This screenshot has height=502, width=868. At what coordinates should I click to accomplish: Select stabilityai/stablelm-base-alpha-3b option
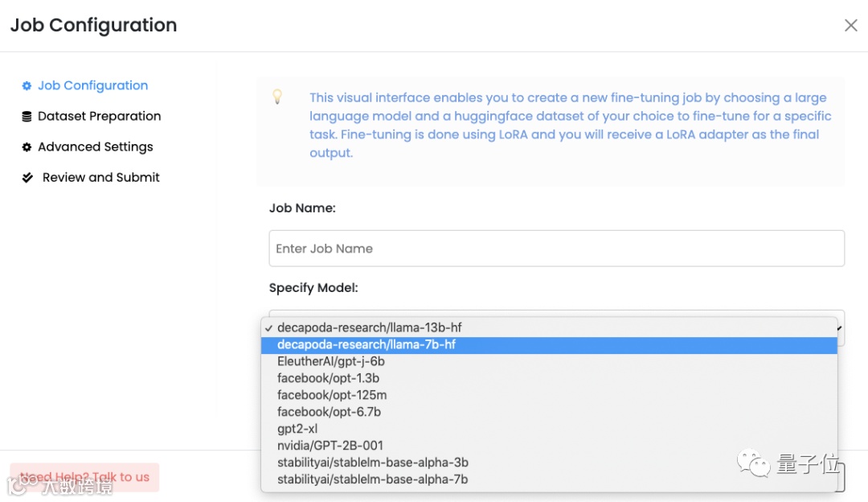373,463
